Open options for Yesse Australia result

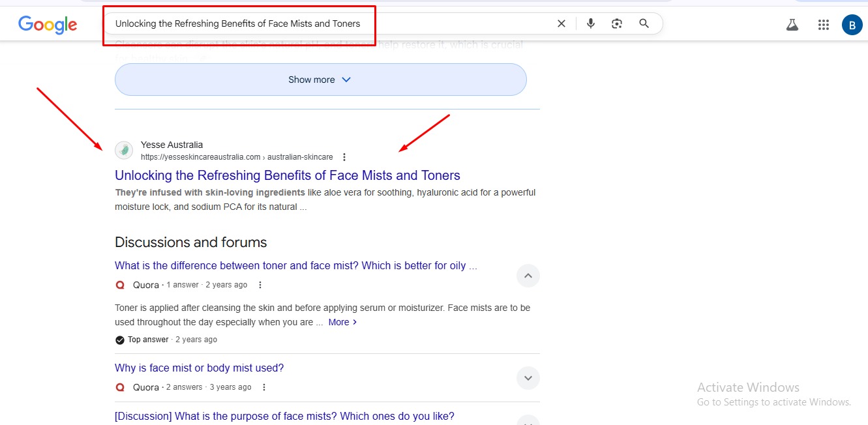[344, 157]
